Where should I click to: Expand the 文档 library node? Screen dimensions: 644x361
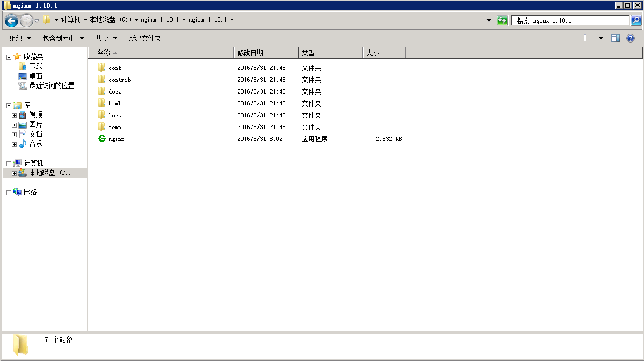click(14, 135)
